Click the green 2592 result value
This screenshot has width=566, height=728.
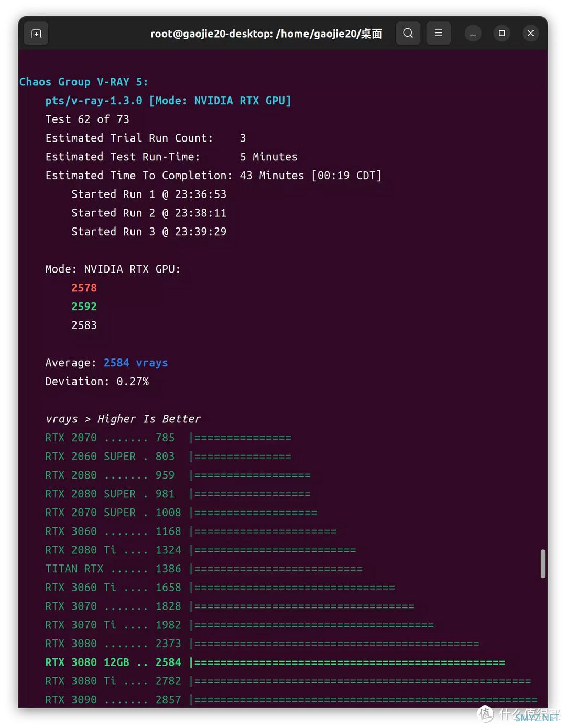click(x=84, y=307)
